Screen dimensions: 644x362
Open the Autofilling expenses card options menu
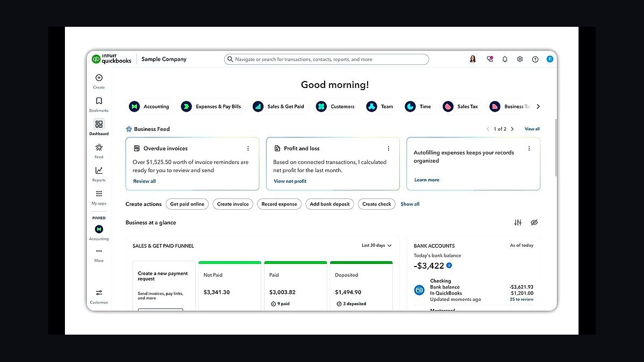[x=529, y=149]
